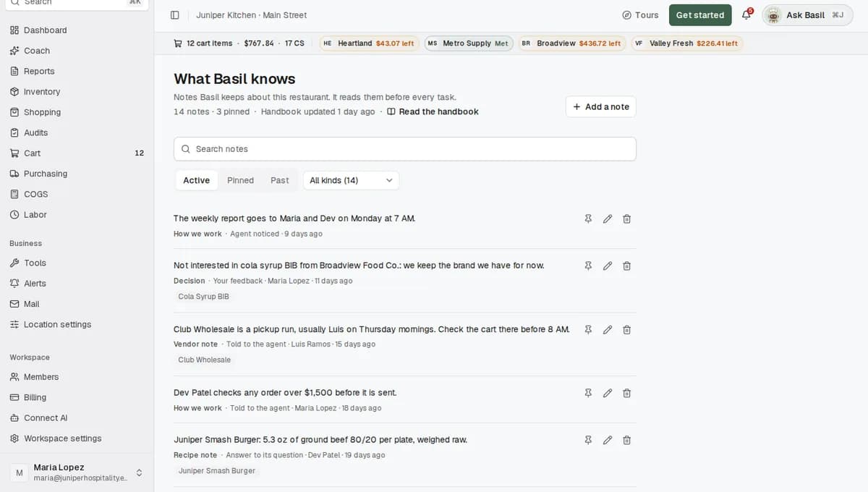Toggle the sidebar panel icon

[174, 15]
